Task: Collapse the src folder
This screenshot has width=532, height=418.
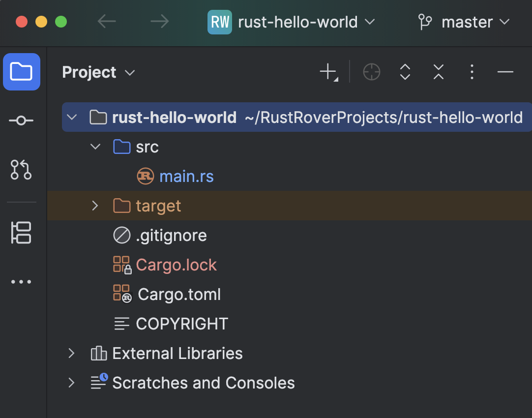Action: [x=94, y=147]
